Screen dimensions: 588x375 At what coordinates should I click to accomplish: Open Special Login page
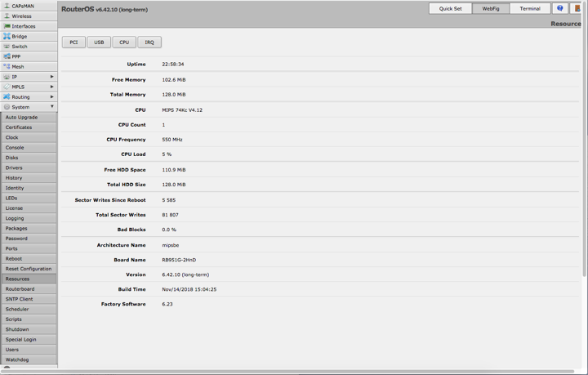pos(29,340)
